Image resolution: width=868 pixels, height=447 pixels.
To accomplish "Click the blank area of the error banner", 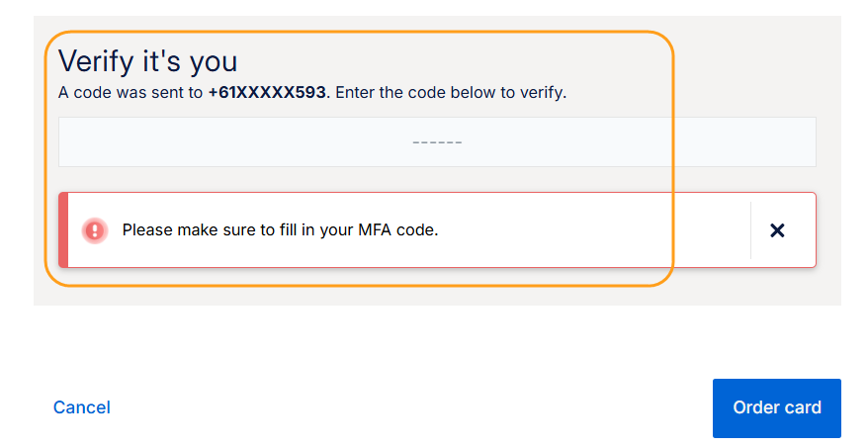I will pos(593,230).
